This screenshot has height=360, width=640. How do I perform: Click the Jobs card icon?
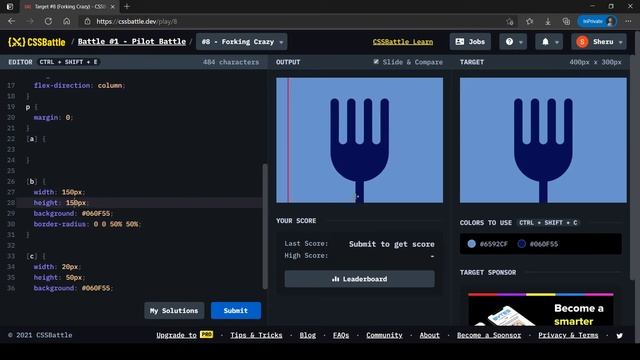460,42
